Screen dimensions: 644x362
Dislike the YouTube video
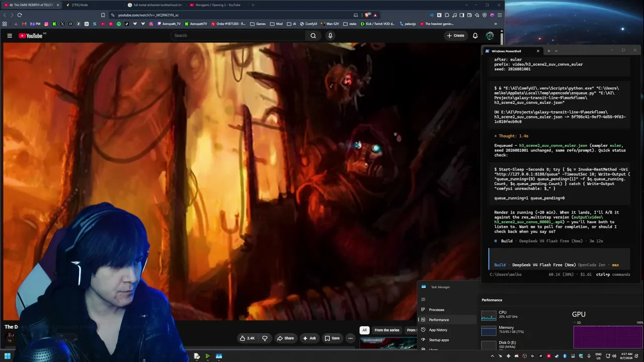(265, 338)
